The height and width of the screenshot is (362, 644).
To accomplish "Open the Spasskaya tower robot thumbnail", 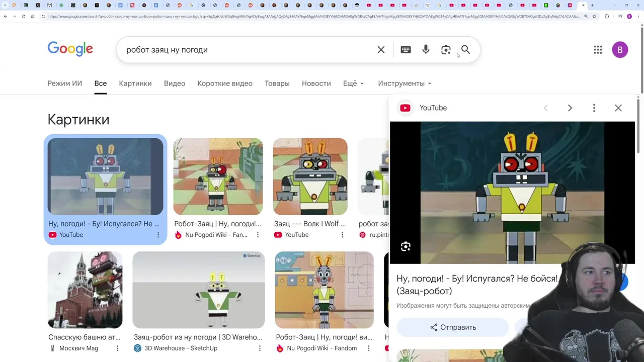I will (x=85, y=290).
